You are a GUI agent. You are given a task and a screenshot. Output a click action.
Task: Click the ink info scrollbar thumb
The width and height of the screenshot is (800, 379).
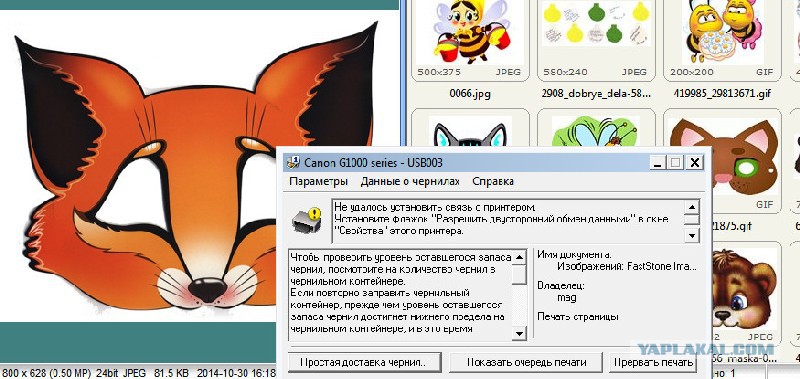519,274
